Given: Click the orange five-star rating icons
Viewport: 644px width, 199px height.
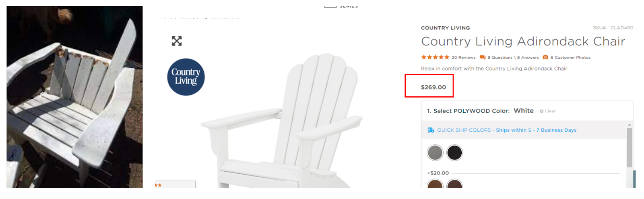Looking at the screenshot, I should (x=435, y=57).
